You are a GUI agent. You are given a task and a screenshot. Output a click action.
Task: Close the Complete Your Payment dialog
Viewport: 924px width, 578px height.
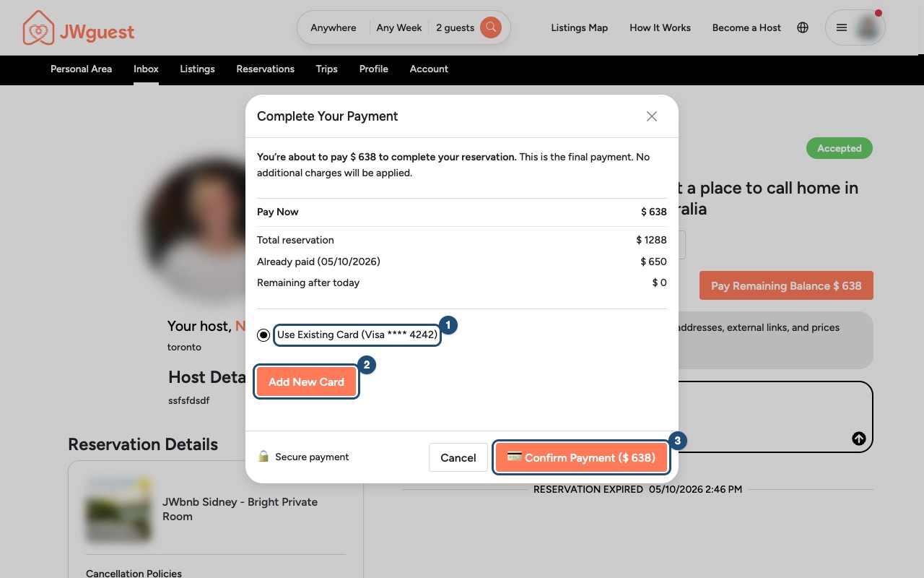click(652, 116)
